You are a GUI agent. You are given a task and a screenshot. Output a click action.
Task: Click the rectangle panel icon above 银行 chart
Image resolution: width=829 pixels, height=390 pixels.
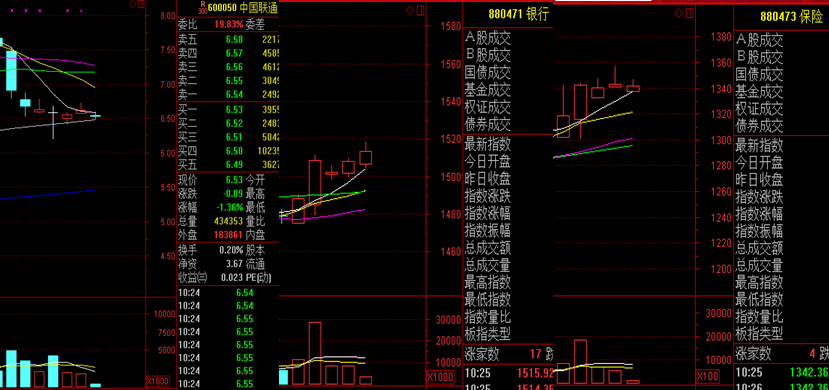tap(420, 11)
